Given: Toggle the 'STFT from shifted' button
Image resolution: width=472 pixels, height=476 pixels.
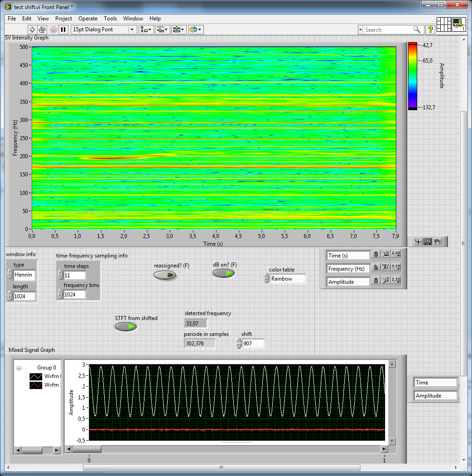Looking at the screenshot, I should [126, 326].
